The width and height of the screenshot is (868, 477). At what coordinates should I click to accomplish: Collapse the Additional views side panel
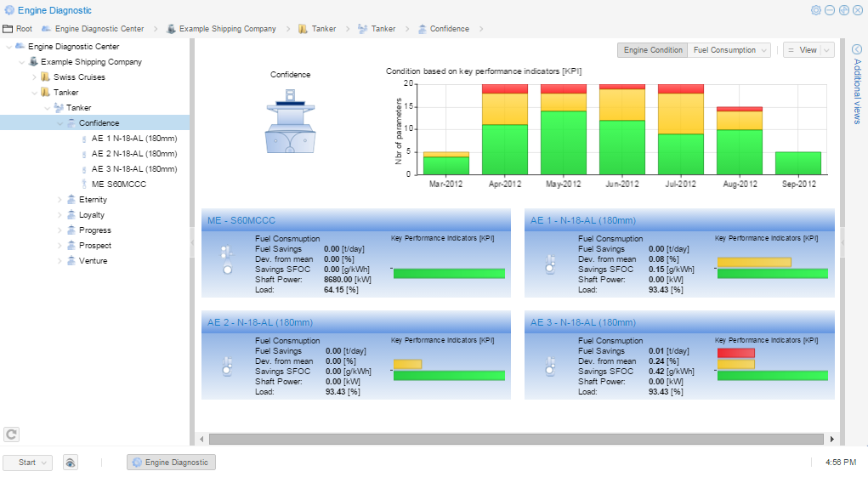[856, 49]
